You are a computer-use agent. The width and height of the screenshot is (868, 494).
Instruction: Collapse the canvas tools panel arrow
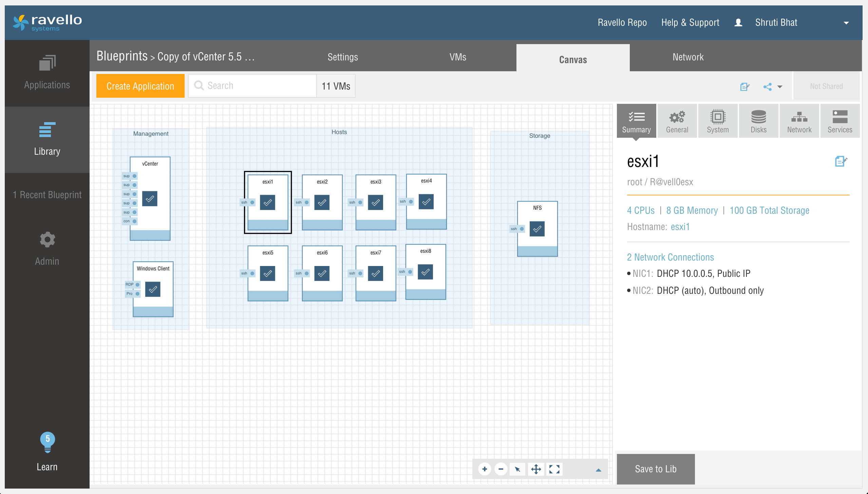point(599,470)
